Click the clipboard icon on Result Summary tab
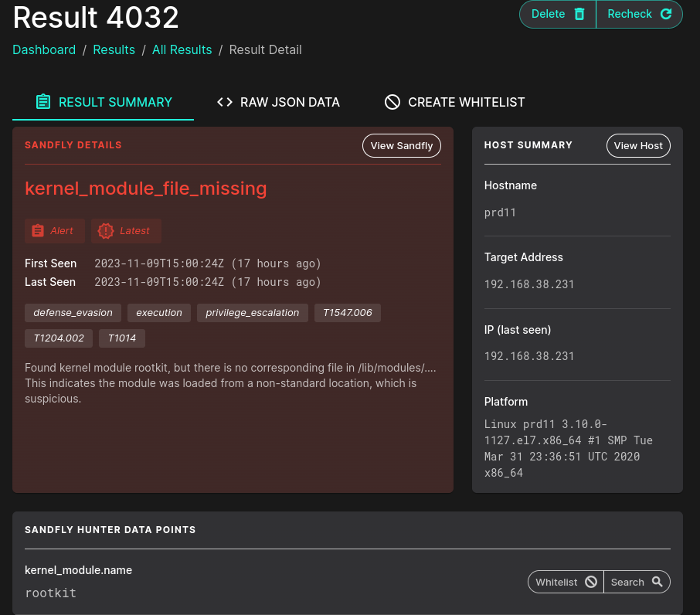700x615 pixels. 43,102
